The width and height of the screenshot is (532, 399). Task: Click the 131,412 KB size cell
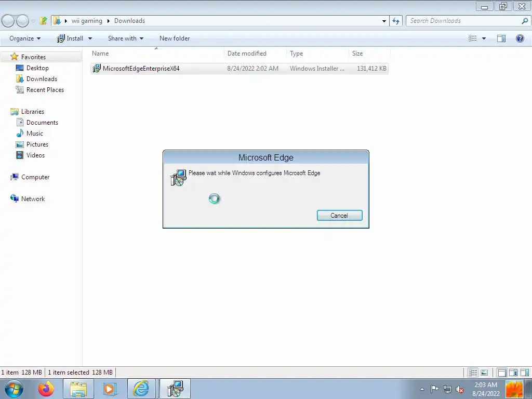(x=371, y=69)
